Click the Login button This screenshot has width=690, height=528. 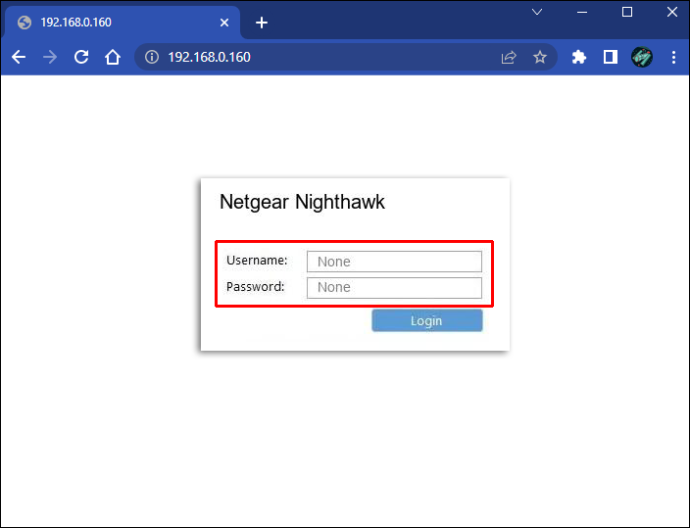pyautogui.click(x=427, y=320)
